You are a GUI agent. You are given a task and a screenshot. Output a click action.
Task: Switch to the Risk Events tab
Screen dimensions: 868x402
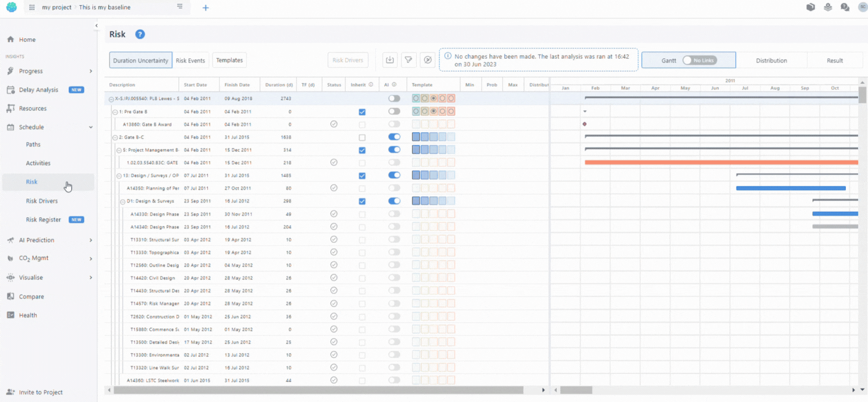[x=190, y=61]
